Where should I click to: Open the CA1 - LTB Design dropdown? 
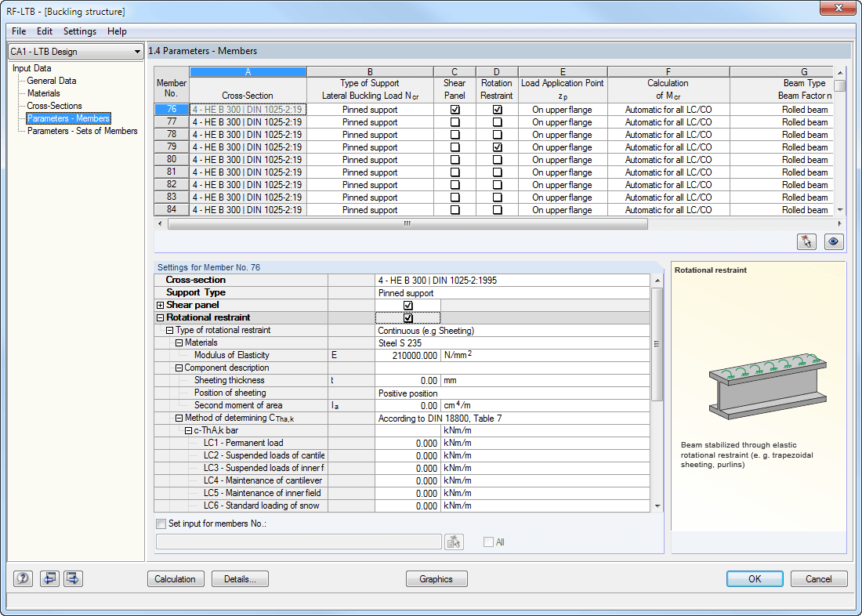click(x=75, y=52)
